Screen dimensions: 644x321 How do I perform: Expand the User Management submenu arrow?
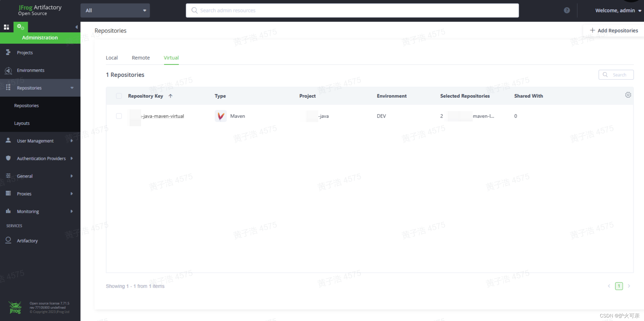point(72,141)
